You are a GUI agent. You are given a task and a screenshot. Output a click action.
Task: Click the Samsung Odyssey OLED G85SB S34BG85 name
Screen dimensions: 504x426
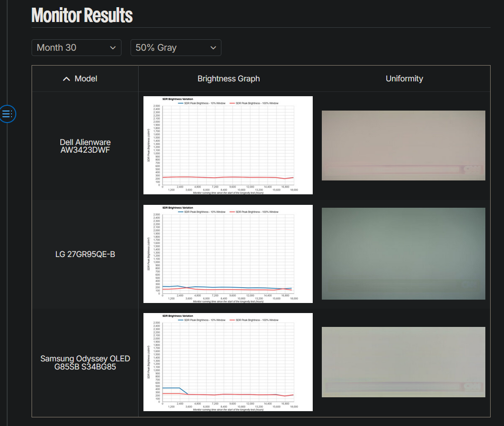tap(85, 363)
